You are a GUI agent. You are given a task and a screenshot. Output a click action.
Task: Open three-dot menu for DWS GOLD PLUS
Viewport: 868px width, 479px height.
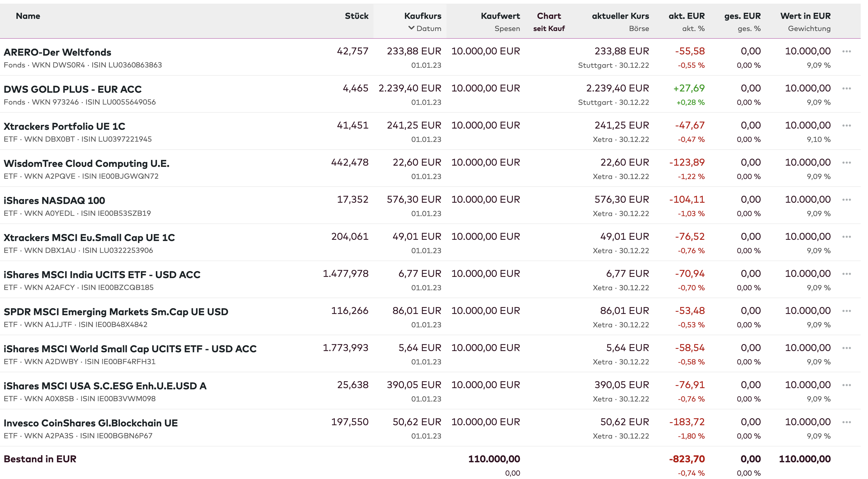click(846, 88)
